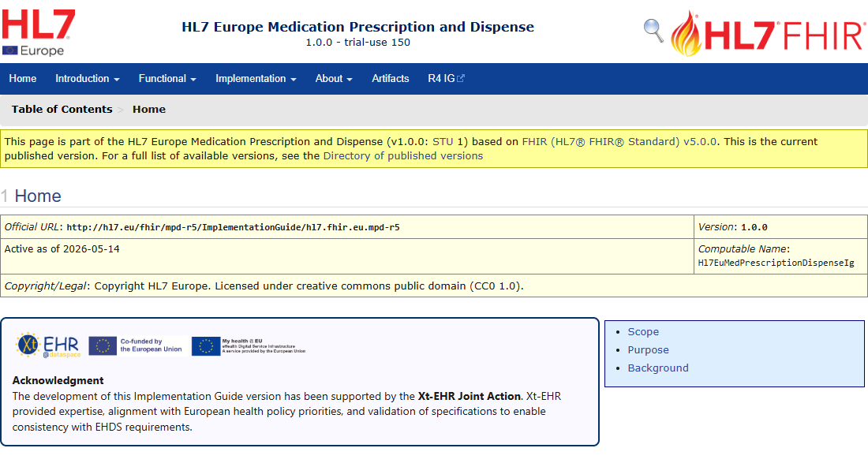Image resolution: width=868 pixels, height=463 pixels.
Task: Click the '1 Home' page heading
Action: tap(31, 196)
